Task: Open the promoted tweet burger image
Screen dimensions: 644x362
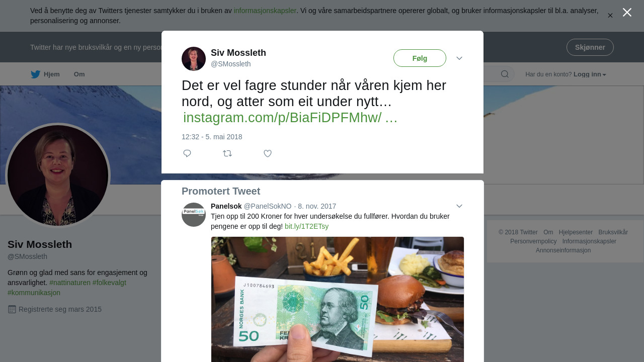Action: click(x=338, y=299)
